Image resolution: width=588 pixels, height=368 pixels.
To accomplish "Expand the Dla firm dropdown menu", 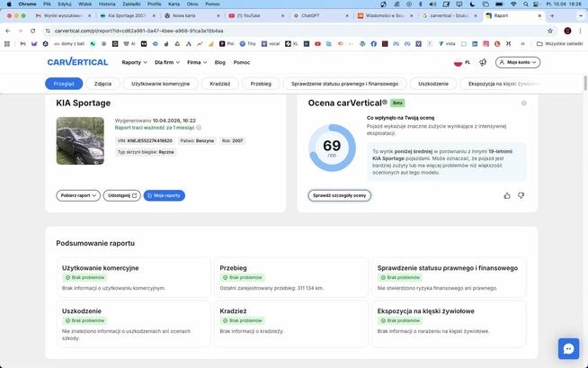I will point(166,62).
